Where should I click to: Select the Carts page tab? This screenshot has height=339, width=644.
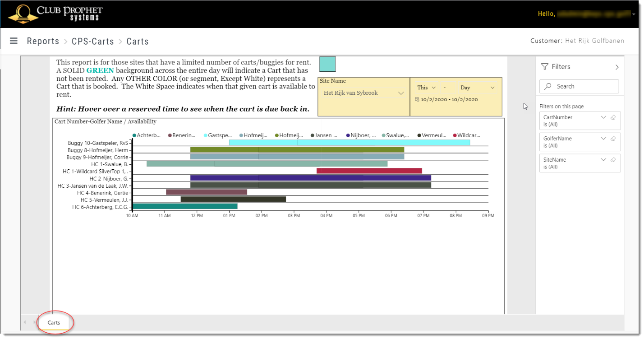(x=54, y=322)
